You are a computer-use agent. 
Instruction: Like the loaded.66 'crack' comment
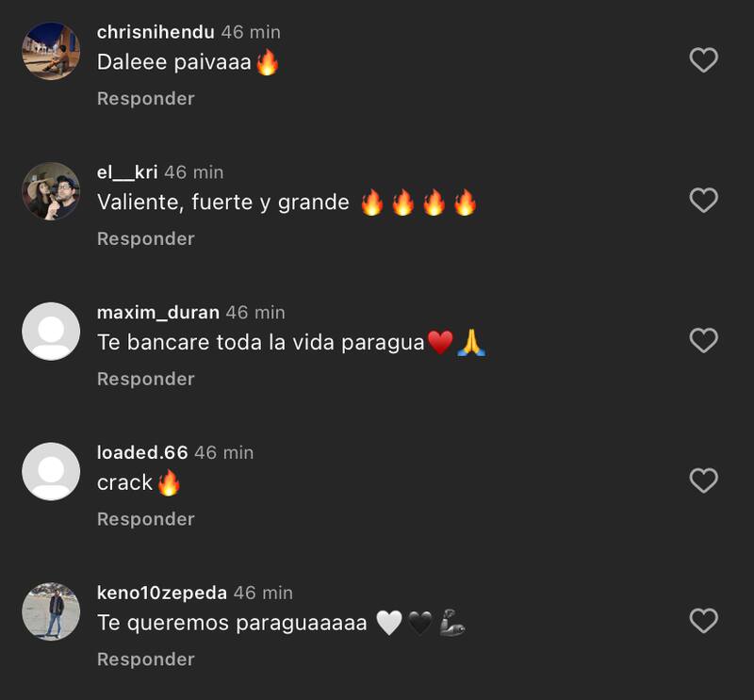pos(703,480)
